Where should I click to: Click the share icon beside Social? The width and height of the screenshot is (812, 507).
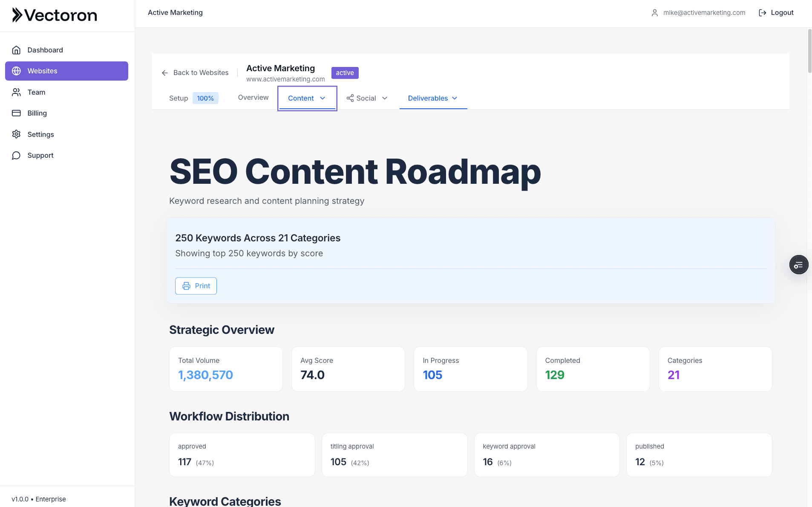click(349, 98)
